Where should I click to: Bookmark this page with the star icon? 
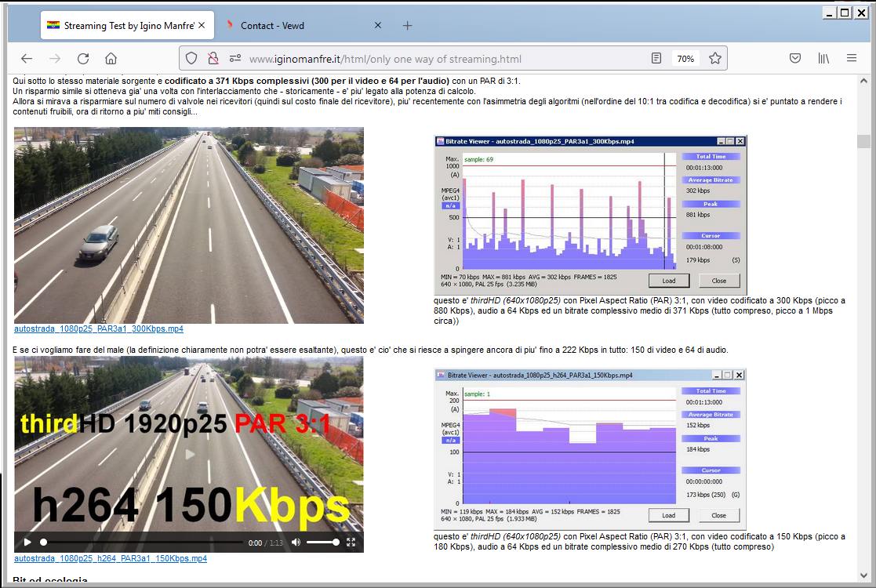714,59
